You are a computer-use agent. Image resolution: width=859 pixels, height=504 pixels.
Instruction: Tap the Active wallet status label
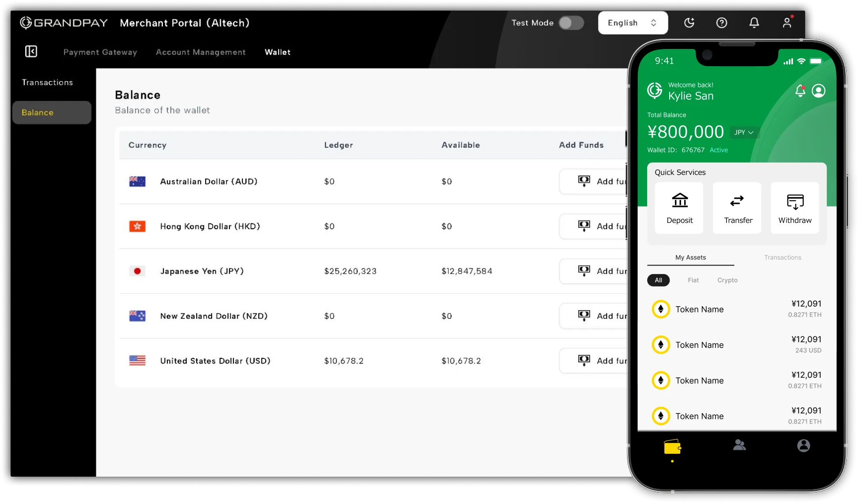pyautogui.click(x=719, y=150)
